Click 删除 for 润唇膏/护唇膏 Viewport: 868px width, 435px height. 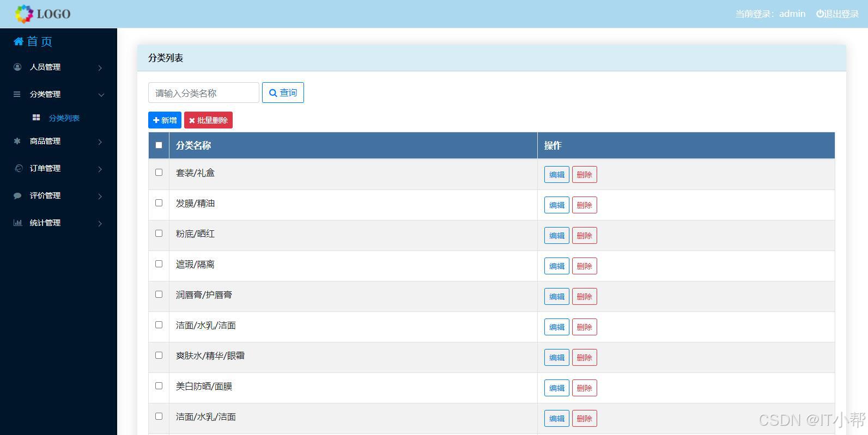point(585,296)
